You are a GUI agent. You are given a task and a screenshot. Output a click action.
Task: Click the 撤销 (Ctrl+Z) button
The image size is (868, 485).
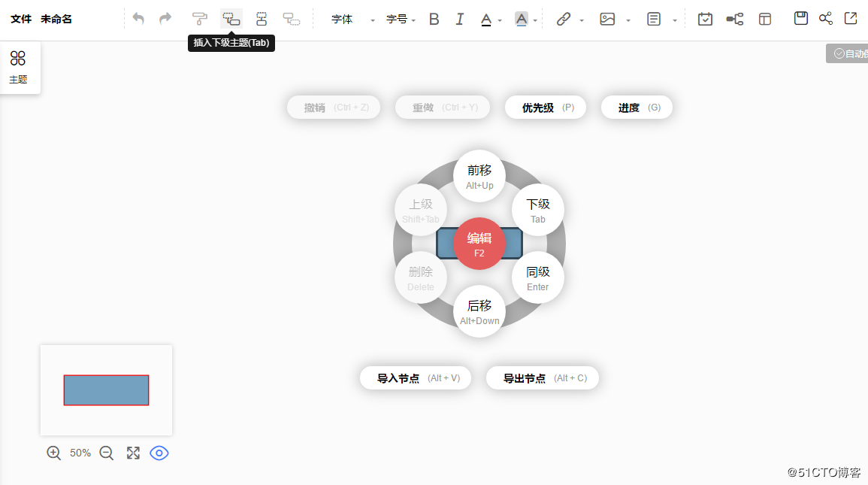click(334, 108)
